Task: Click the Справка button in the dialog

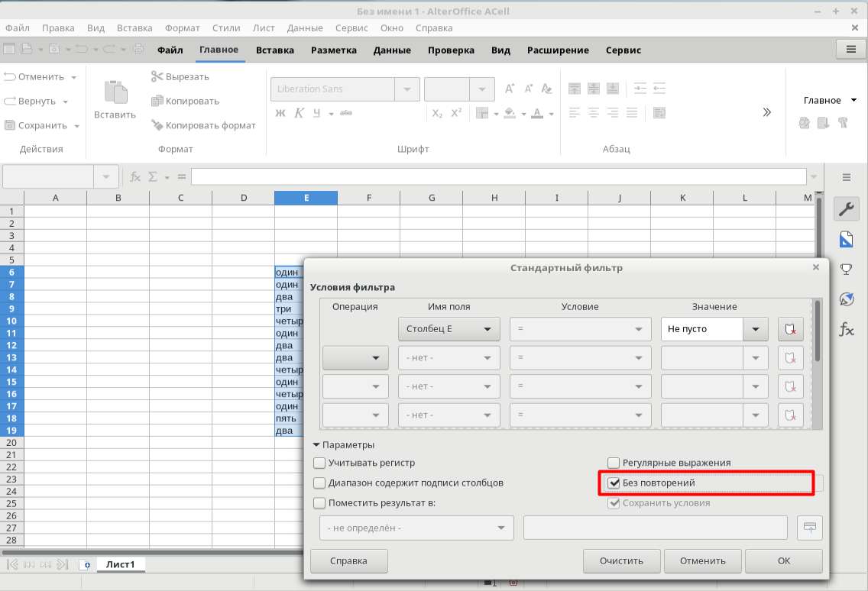Action: coord(348,560)
